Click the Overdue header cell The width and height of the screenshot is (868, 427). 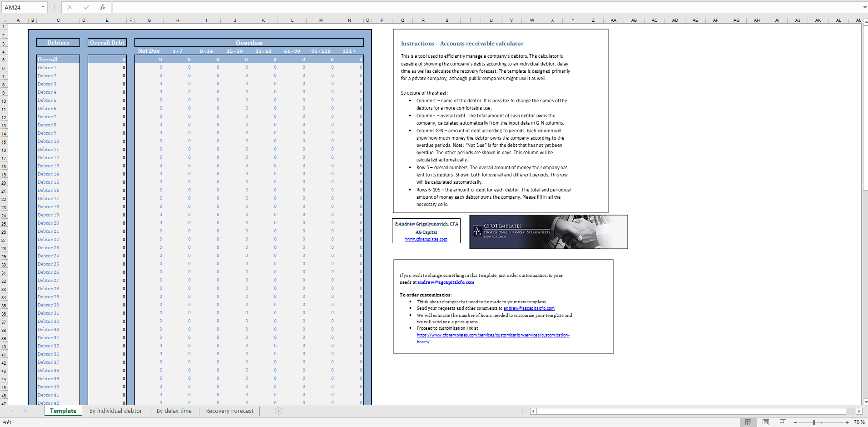point(249,43)
